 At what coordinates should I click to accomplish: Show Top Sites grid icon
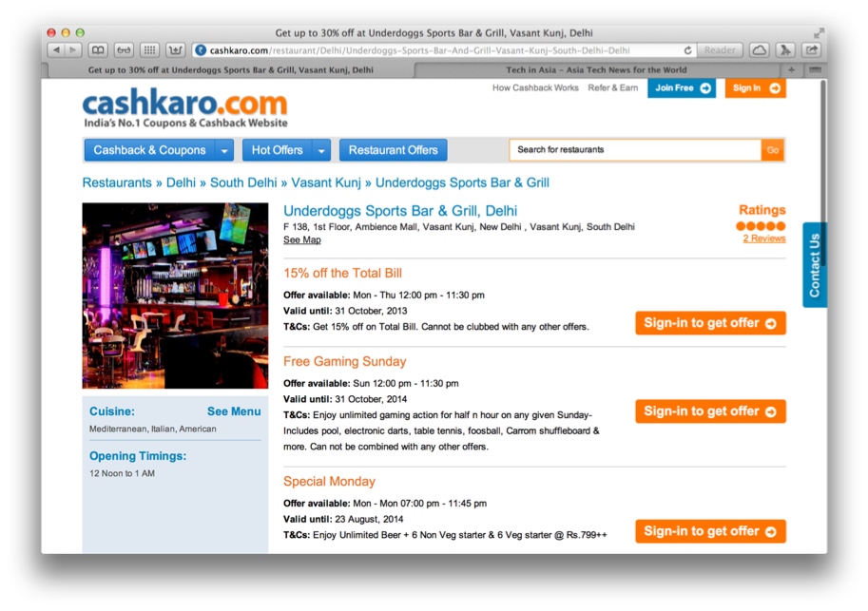(149, 50)
